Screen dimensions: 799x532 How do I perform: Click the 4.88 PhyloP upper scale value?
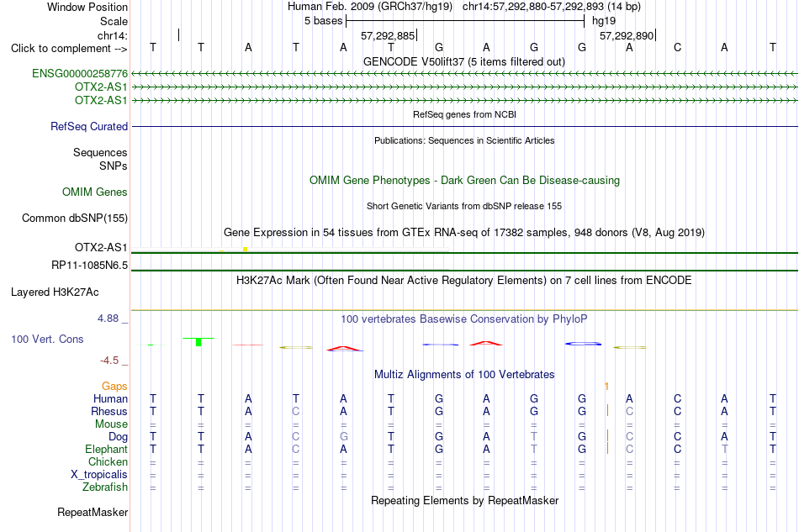[108, 319]
